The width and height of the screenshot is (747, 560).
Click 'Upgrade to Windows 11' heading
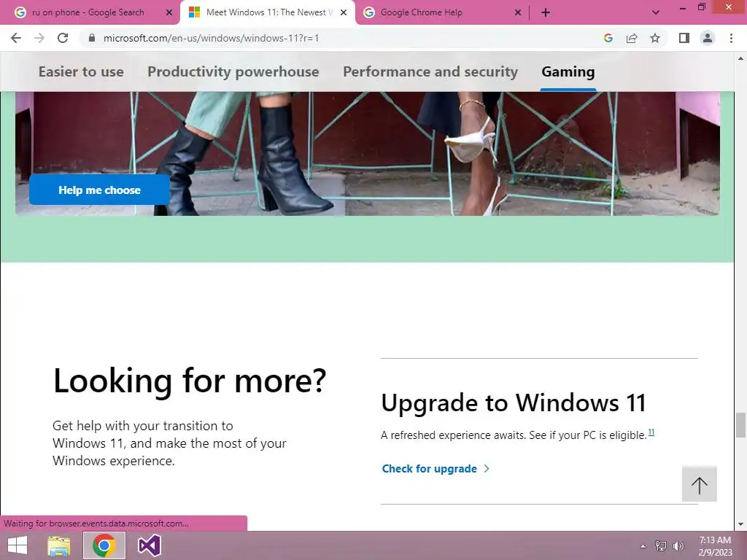[514, 402]
